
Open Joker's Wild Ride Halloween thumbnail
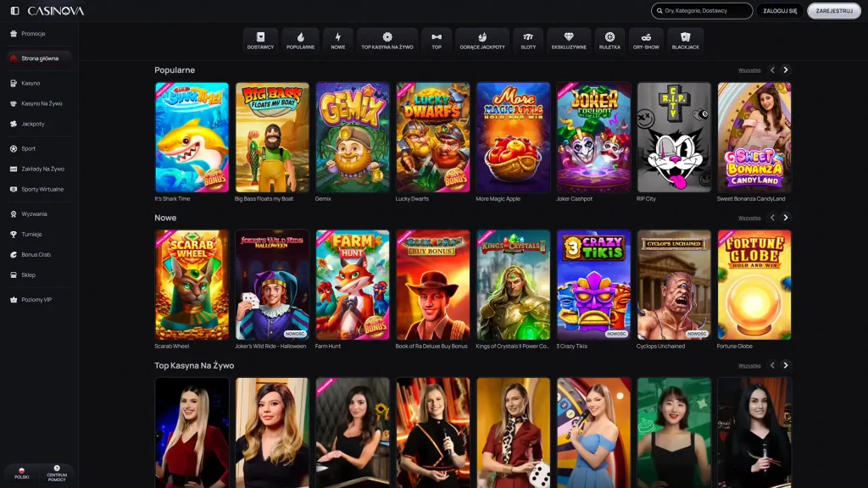pos(272,285)
